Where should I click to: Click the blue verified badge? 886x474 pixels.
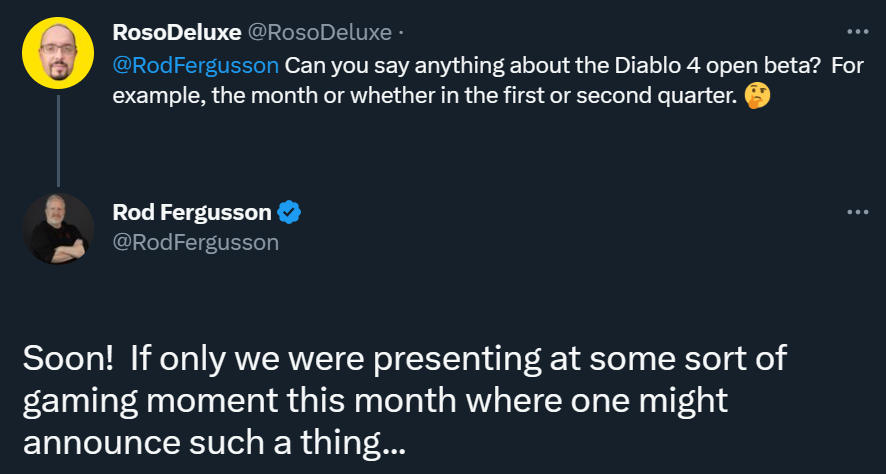(x=290, y=213)
